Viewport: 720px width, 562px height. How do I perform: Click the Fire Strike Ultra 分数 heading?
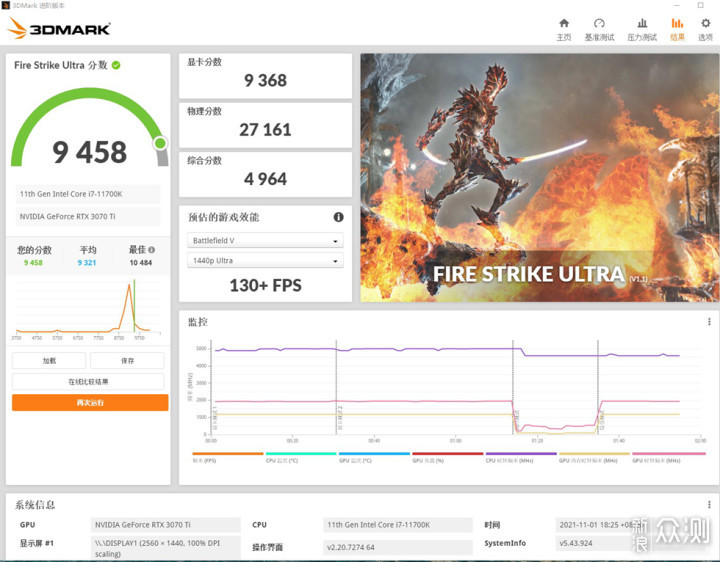tap(61, 65)
